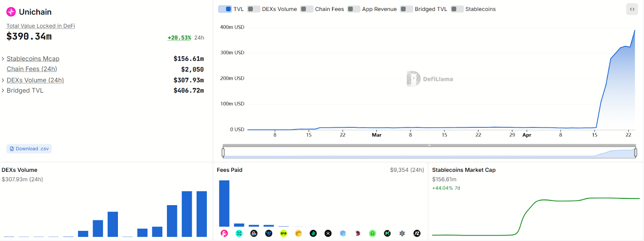
Task: Click the Chain Fees (24h) label
Action: (32, 69)
